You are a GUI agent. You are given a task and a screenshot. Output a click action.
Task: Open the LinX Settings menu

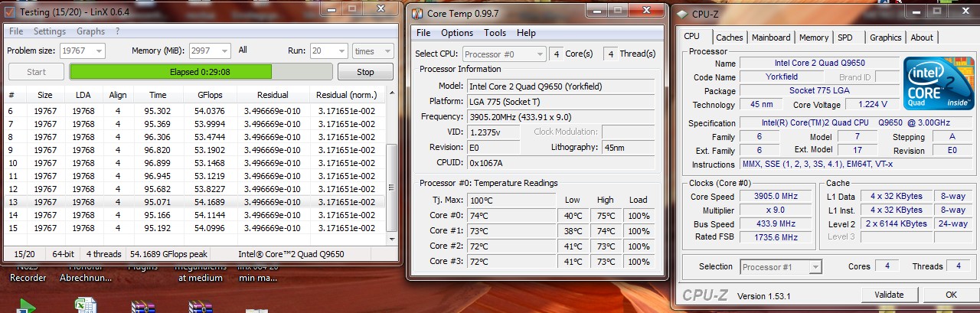(50, 31)
